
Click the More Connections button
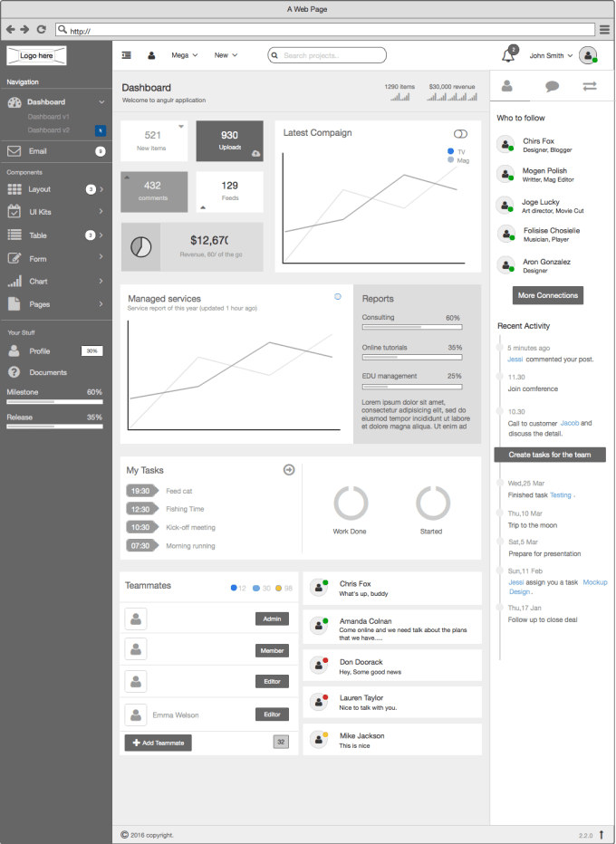tap(548, 295)
